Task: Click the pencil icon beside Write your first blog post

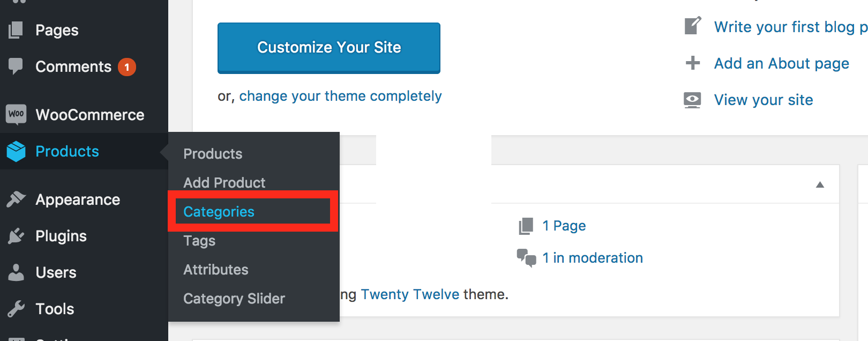Action: tap(693, 26)
